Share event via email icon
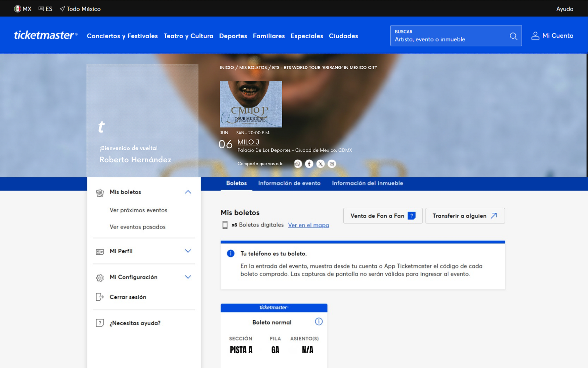 pyautogui.click(x=332, y=164)
